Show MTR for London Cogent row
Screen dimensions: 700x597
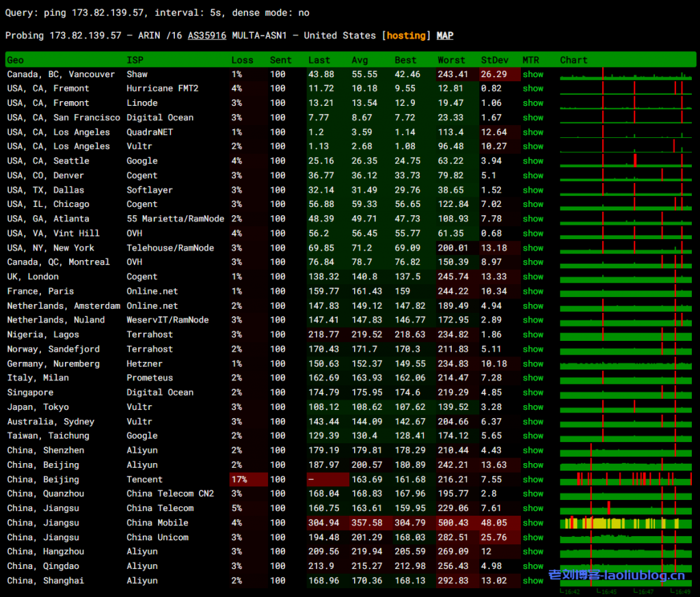coord(533,277)
